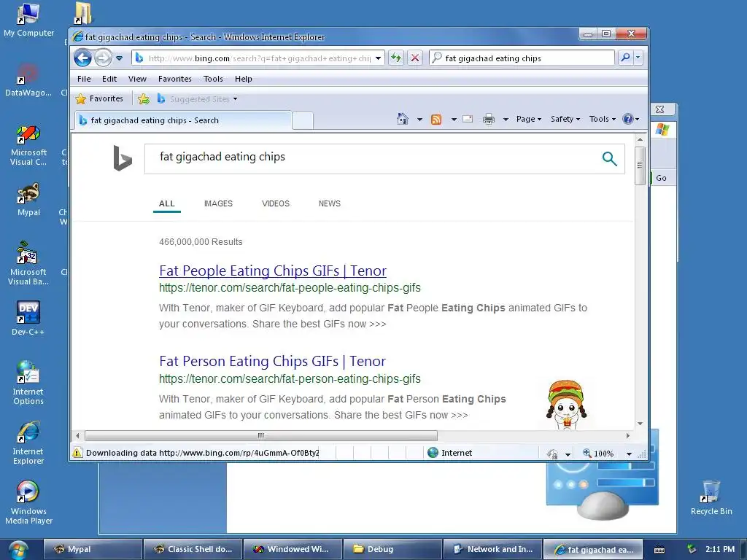The width and height of the screenshot is (747, 560).
Task: Open the Page command menu
Action: (x=529, y=119)
